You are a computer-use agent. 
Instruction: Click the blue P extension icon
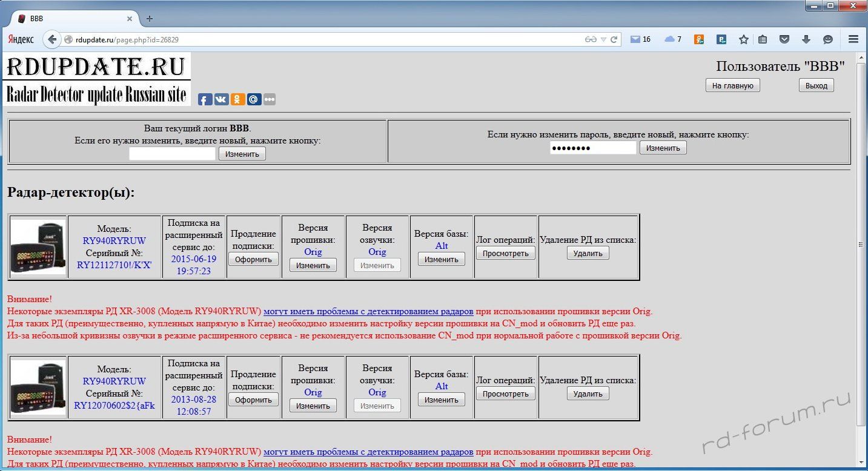click(721, 39)
